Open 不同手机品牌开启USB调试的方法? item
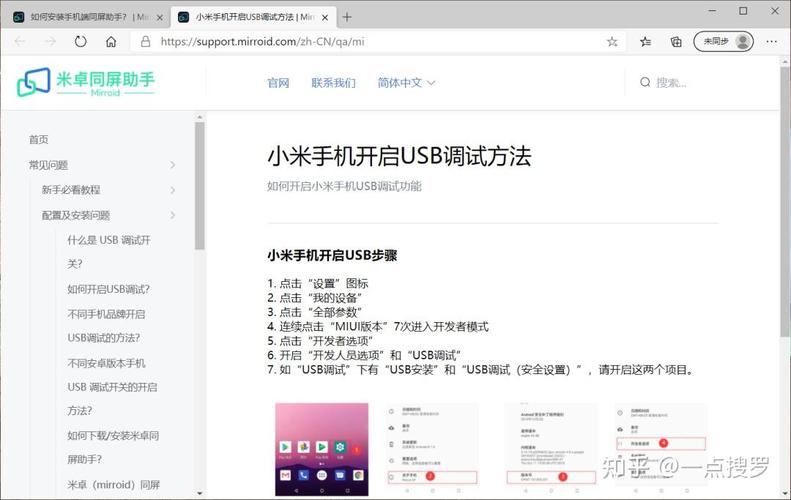 click(106, 326)
